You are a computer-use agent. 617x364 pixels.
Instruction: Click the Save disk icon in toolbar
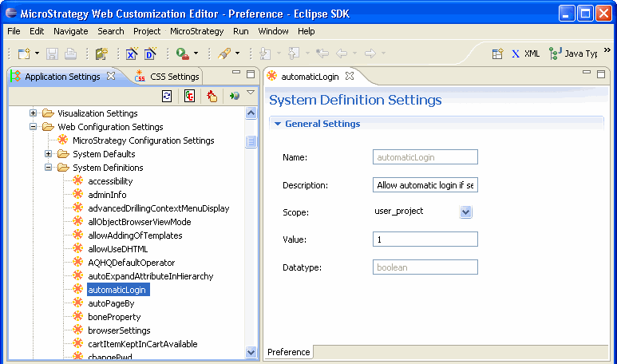[x=52, y=53]
